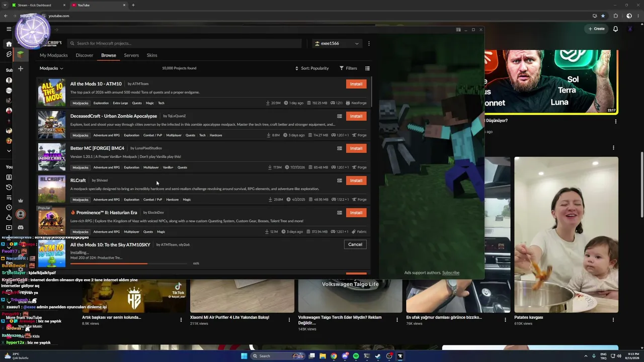The image size is (644, 362).
Task: Open Discord from the taskbar
Action: 345,356
